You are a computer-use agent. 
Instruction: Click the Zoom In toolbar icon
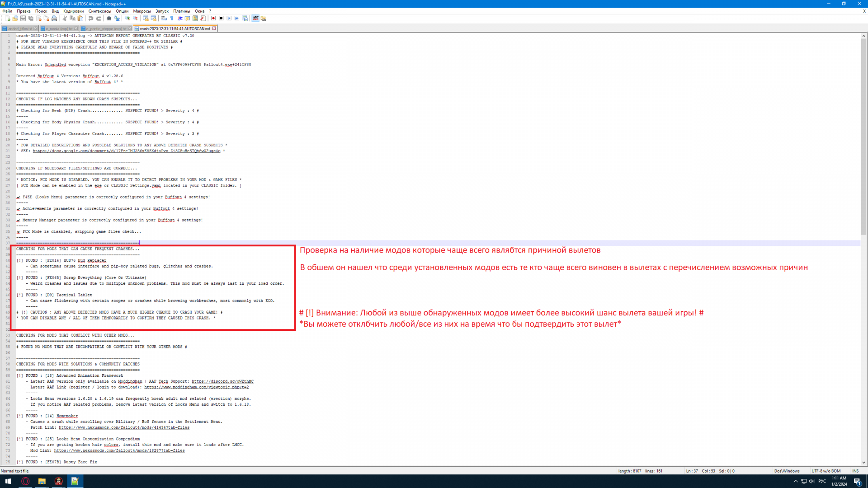127,19
